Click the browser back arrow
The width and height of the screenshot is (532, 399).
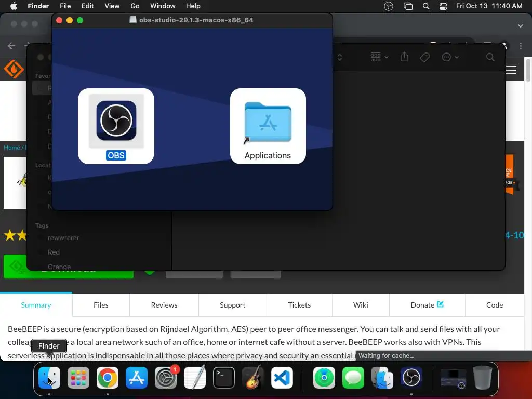click(x=11, y=46)
